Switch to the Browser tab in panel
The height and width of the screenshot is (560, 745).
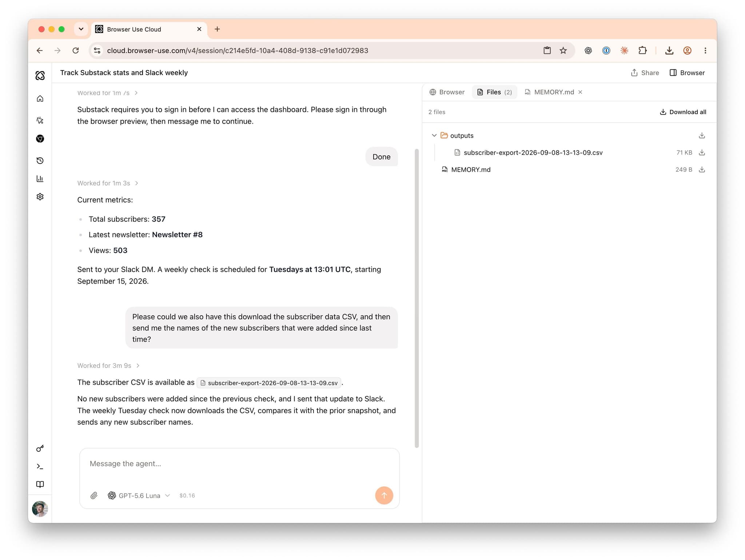447,92
